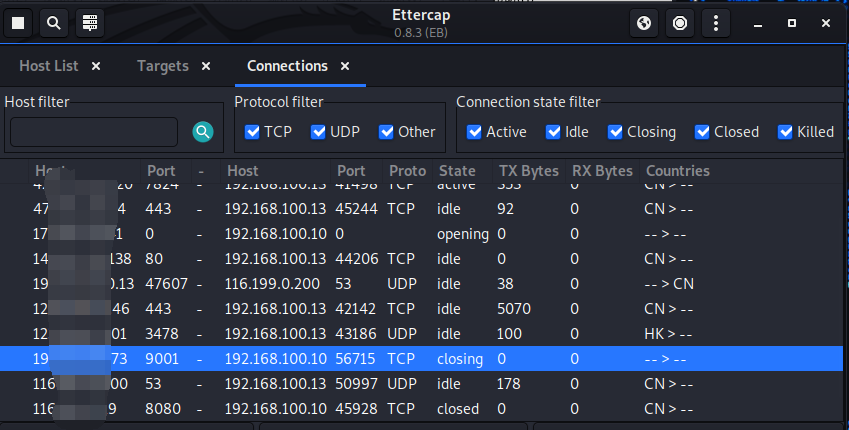Sort by the RX Bytes column header
This screenshot has width=849, height=430.
click(602, 171)
